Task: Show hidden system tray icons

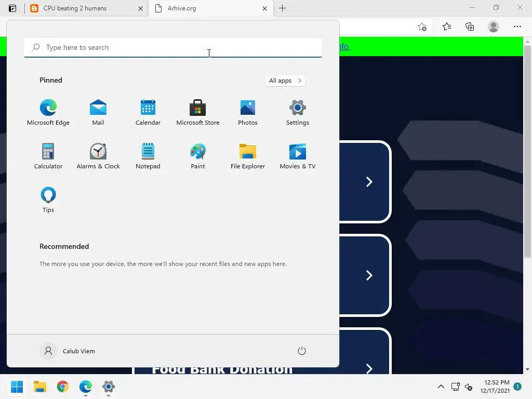Action: [441, 387]
